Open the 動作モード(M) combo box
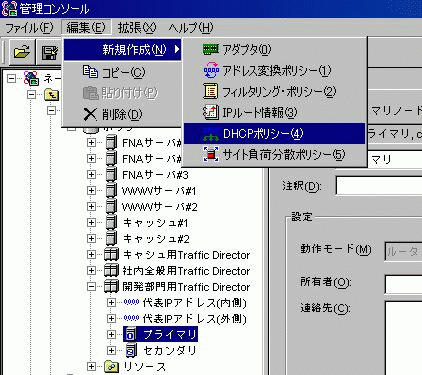The image size is (422, 375). (x=403, y=251)
